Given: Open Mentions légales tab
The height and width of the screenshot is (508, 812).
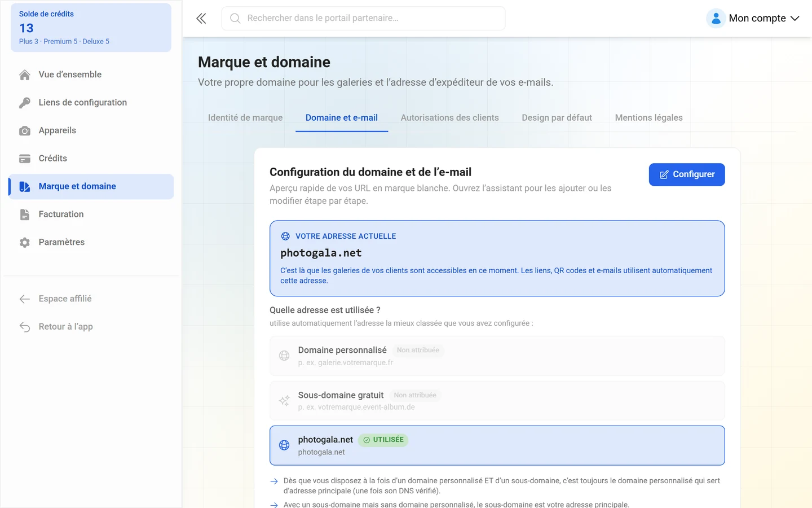Looking at the screenshot, I should (649, 117).
